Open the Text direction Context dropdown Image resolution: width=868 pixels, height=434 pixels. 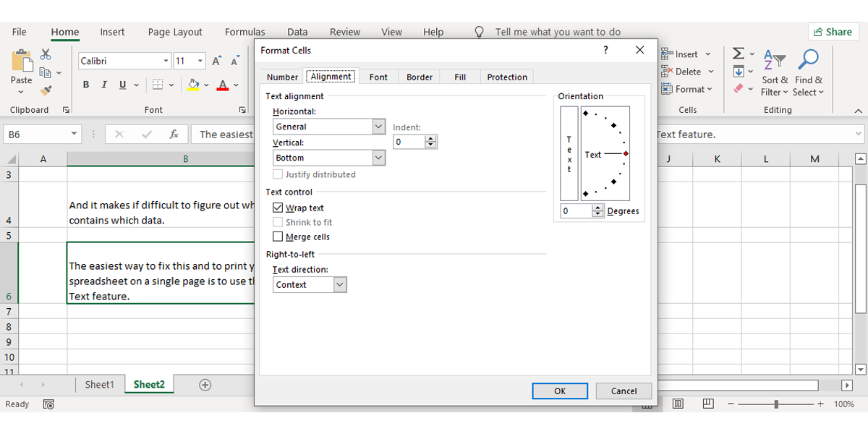point(340,285)
